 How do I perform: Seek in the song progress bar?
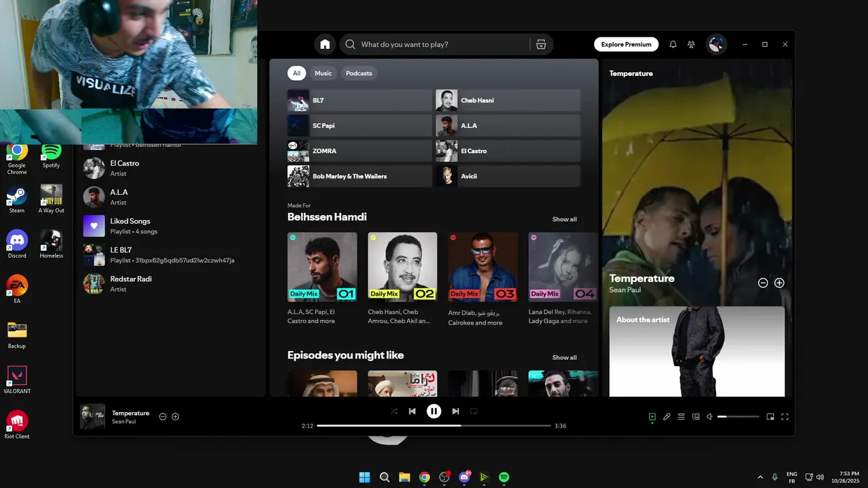click(x=434, y=426)
